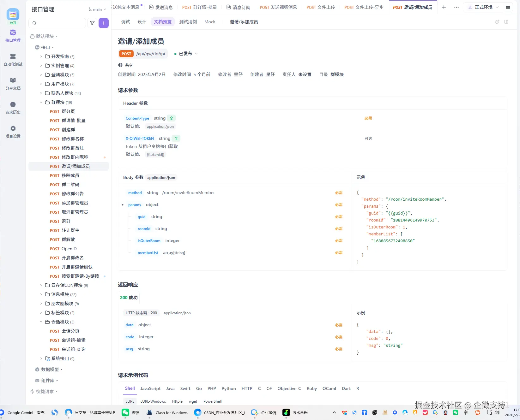This screenshot has height=420, width=520.
Task: Switch to the 设计 tab
Action: point(142,22)
